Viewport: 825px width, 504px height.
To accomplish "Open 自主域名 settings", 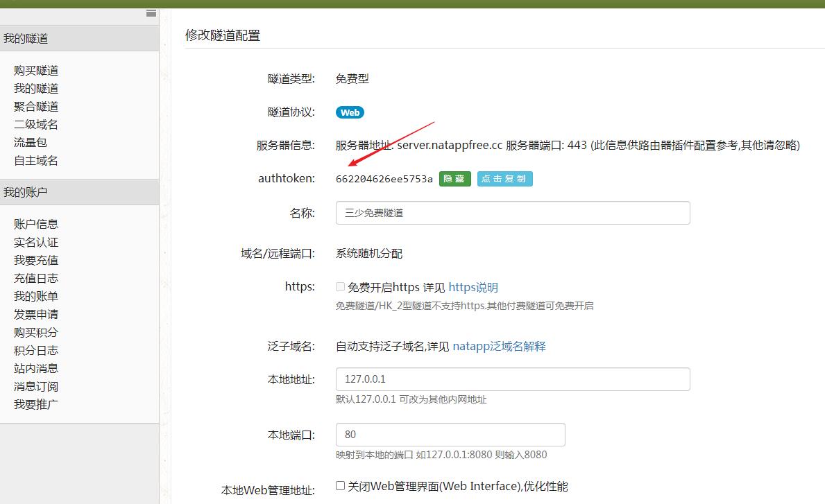I will [x=35, y=160].
